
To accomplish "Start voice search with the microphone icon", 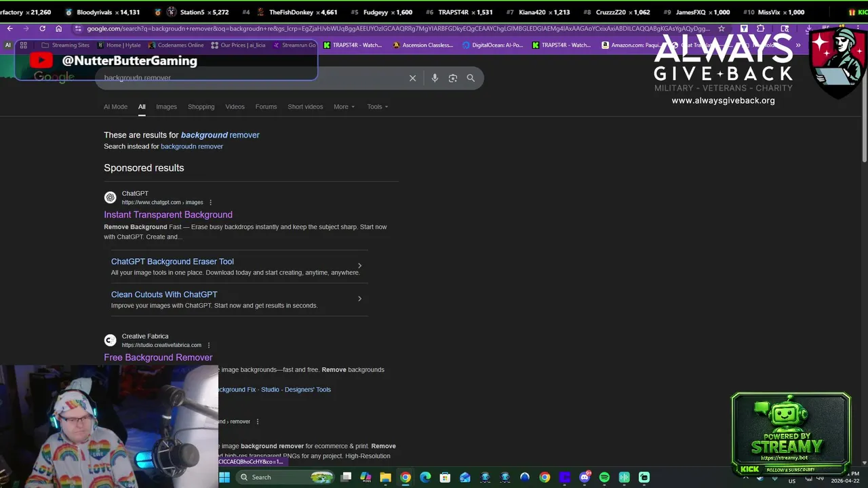I will (x=435, y=78).
